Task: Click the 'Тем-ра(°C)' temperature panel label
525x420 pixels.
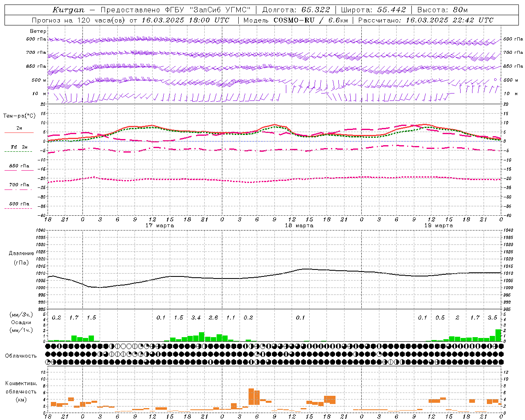Action: coord(20,116)
